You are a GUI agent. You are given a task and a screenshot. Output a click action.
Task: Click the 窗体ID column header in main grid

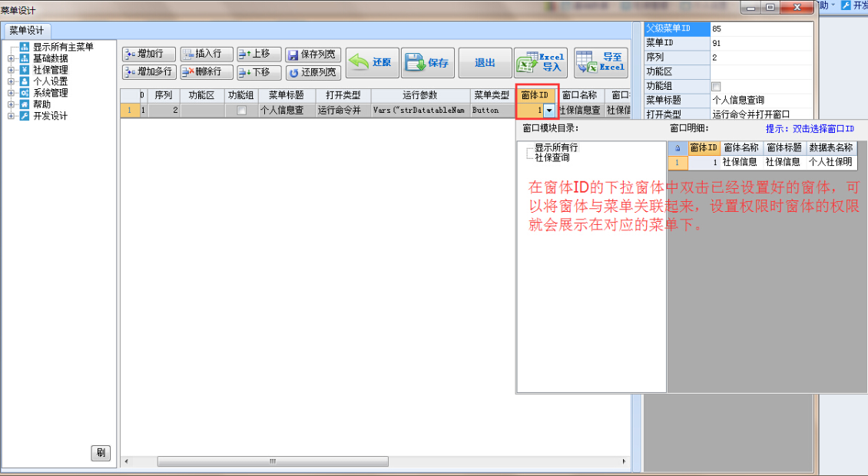(x=535, y=95)
